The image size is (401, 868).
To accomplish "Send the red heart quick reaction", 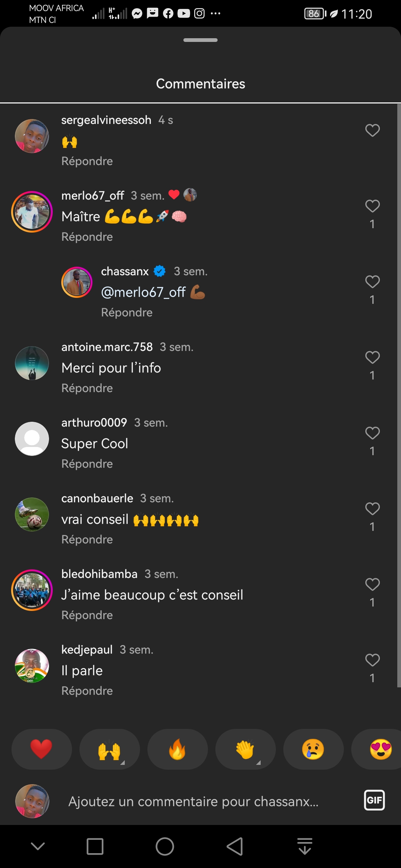I will point(42,749).
